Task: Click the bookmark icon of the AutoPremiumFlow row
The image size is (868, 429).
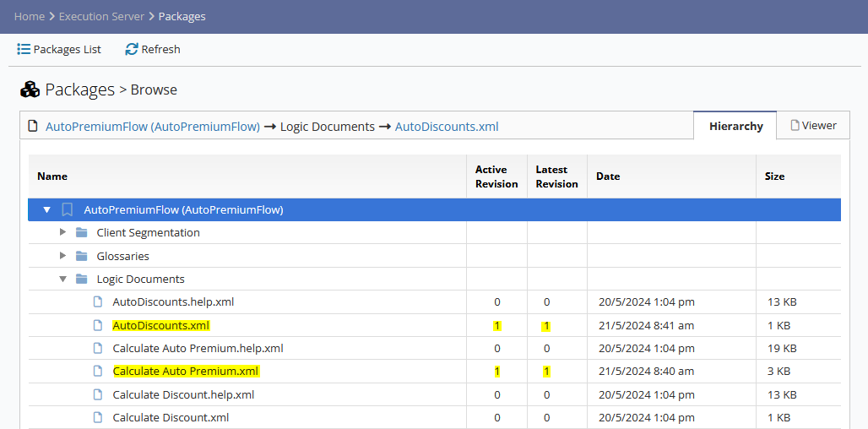Action: pos(67,209)
